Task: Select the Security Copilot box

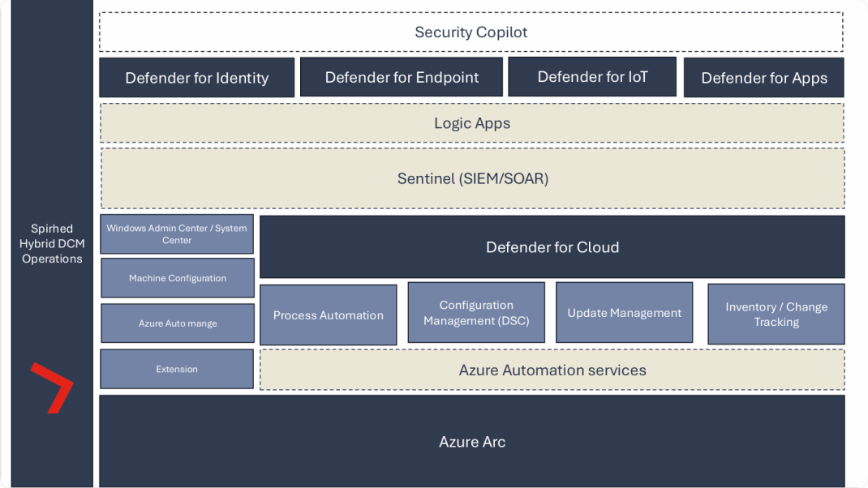Action: 471,32
